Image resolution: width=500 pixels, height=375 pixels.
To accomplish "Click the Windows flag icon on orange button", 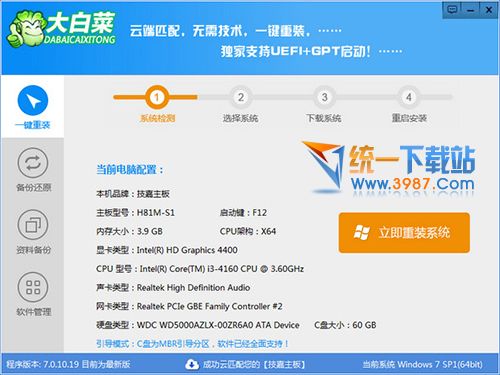I will click(x=361, y=232).
